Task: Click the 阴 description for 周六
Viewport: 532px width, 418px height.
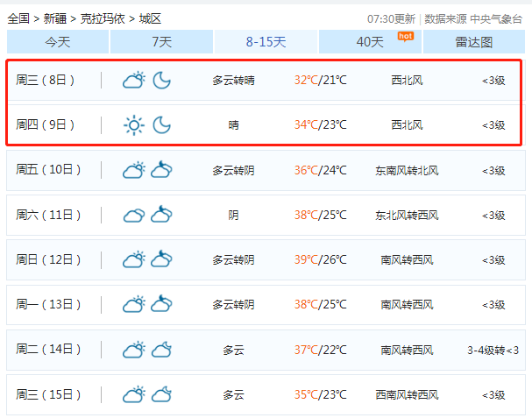Action: pos(233,215)
